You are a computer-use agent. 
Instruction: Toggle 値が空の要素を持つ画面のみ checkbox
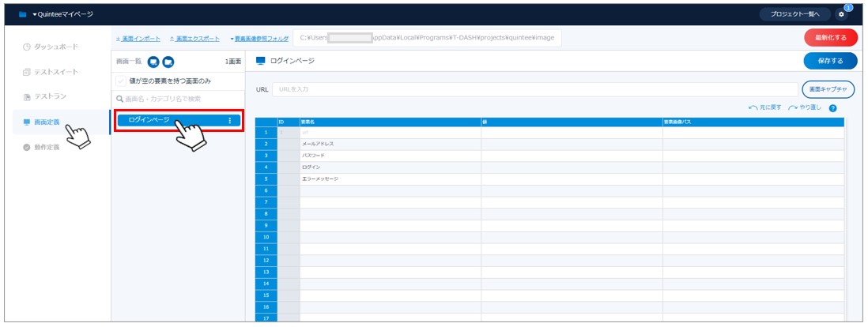tap(121, 81)
